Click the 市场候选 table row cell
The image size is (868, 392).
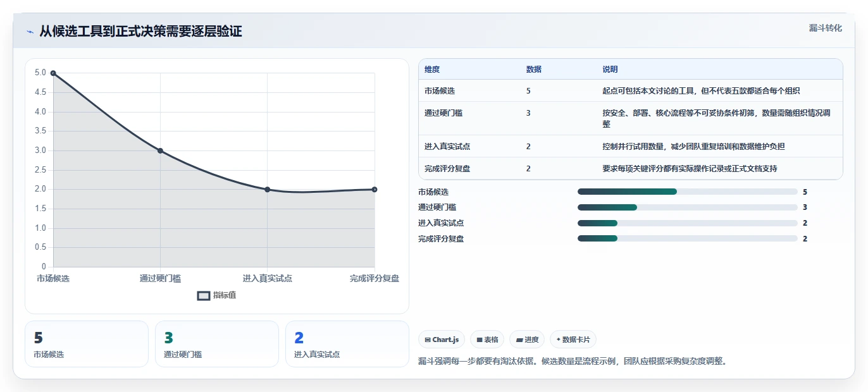(x=441, y=91)
